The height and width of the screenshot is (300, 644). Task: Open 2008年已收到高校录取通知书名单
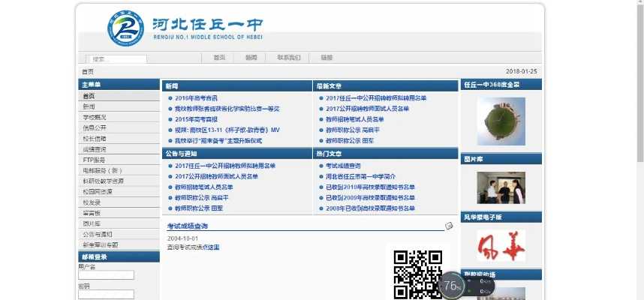click(371, 208)
